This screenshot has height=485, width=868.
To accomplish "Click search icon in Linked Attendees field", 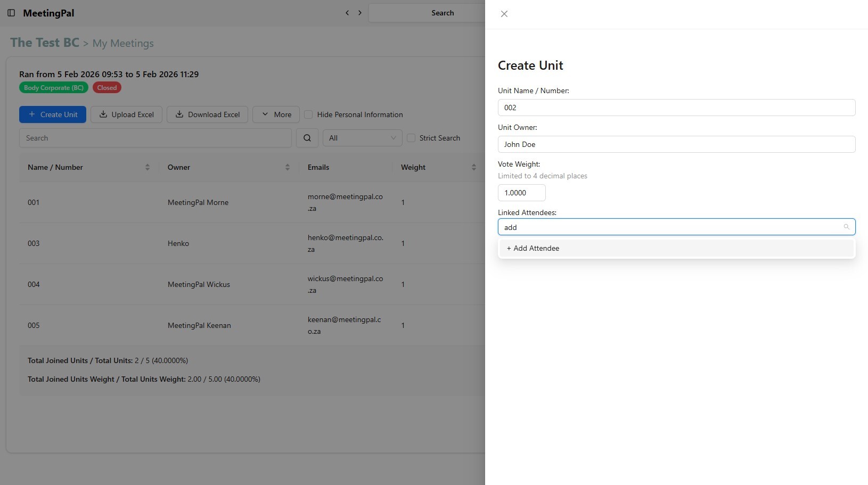I will click(x=846, y=227).
